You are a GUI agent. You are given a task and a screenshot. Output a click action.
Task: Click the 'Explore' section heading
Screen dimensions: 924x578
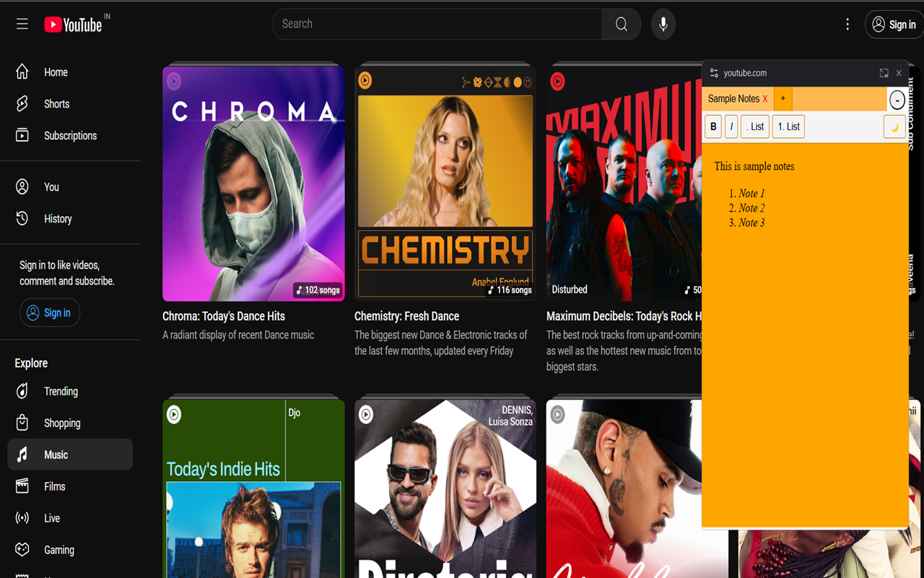click(x=31, y=363)
